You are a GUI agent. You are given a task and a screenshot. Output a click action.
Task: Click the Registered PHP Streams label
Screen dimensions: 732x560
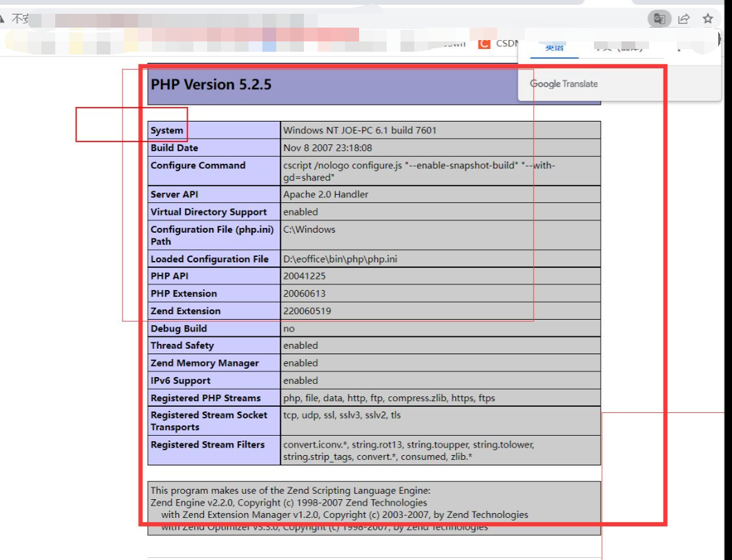[206, 398]
